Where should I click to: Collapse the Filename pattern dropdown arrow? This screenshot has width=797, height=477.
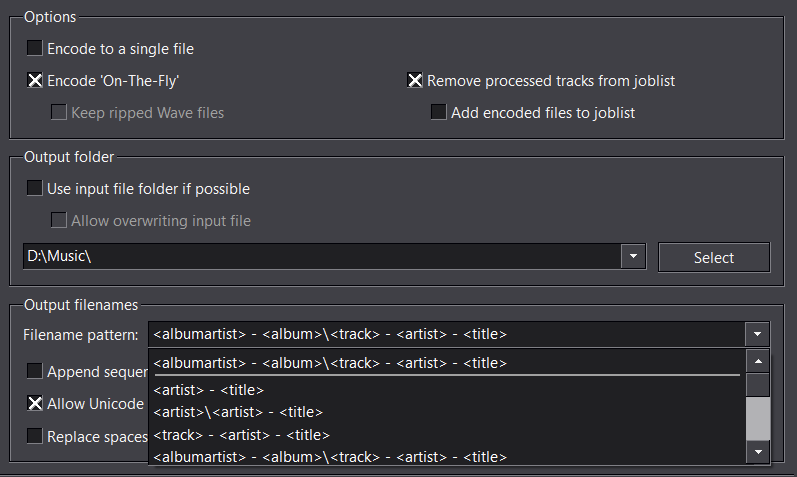[x=758, y=334]
